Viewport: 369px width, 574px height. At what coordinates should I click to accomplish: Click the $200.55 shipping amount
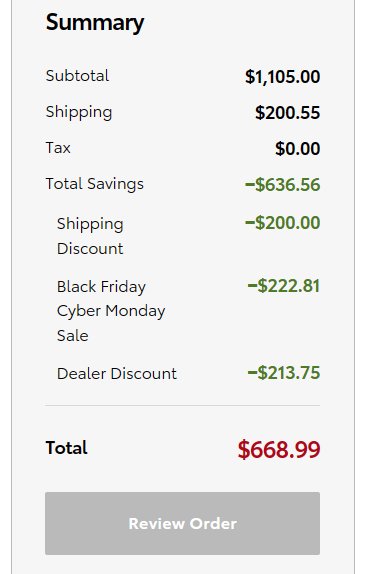pos(288,113)
